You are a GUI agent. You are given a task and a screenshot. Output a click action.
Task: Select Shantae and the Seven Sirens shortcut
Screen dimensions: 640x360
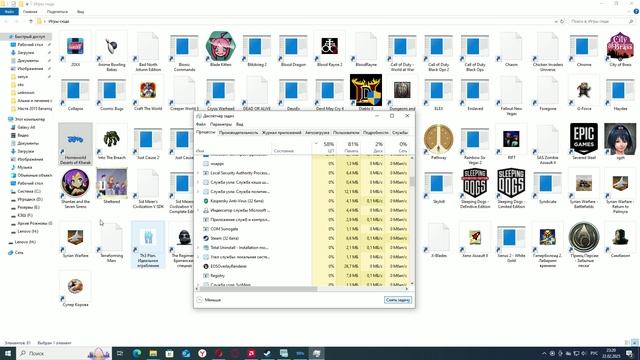tap(75, 189)
